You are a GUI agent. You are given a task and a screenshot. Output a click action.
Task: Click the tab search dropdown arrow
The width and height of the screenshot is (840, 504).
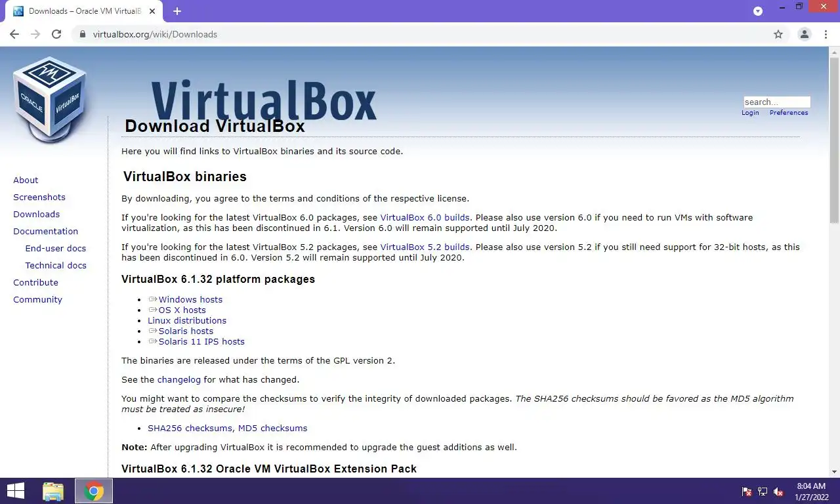point(758,11)
